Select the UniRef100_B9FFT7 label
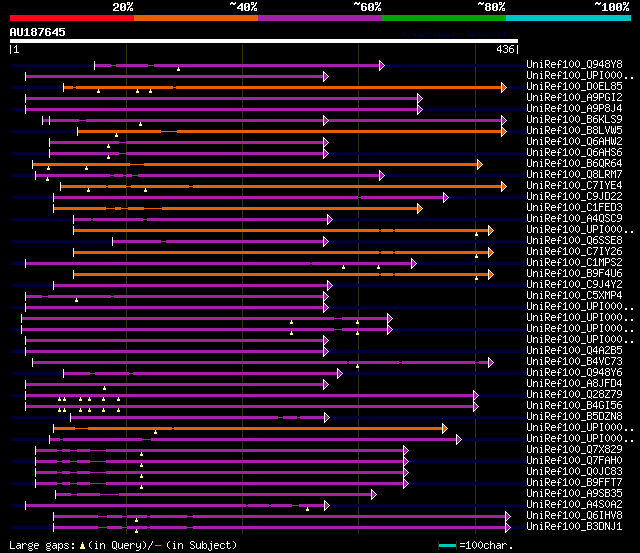This screenshot has width=640, height=553. click(574, 483)
